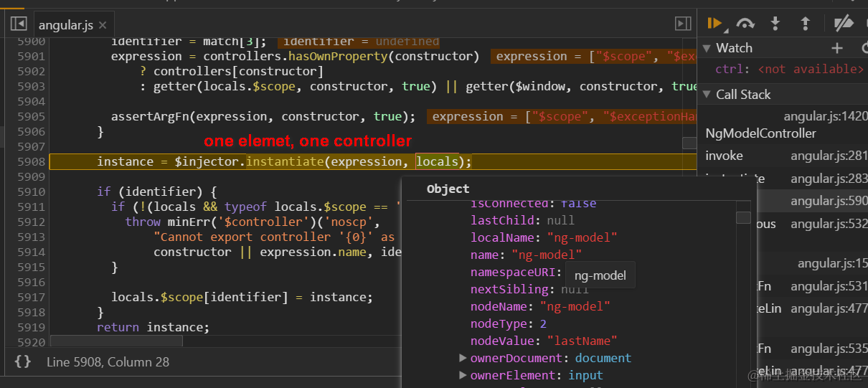This screenshot has height=388, width=868.
Task: Step over next function call
Action: click(745, 24)
